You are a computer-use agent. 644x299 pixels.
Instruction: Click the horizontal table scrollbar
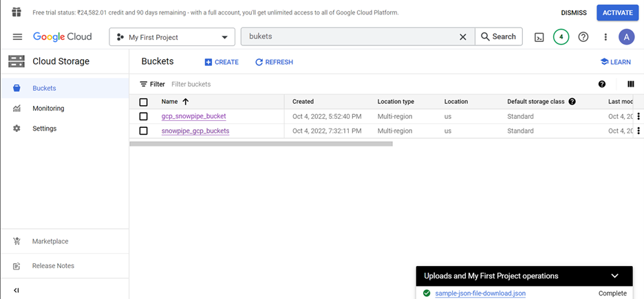[261, 144]
